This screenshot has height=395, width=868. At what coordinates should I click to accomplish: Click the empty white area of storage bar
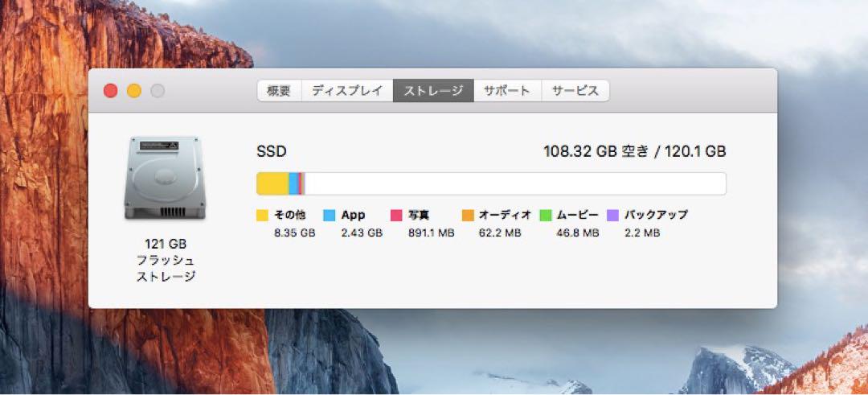point(515,184)
